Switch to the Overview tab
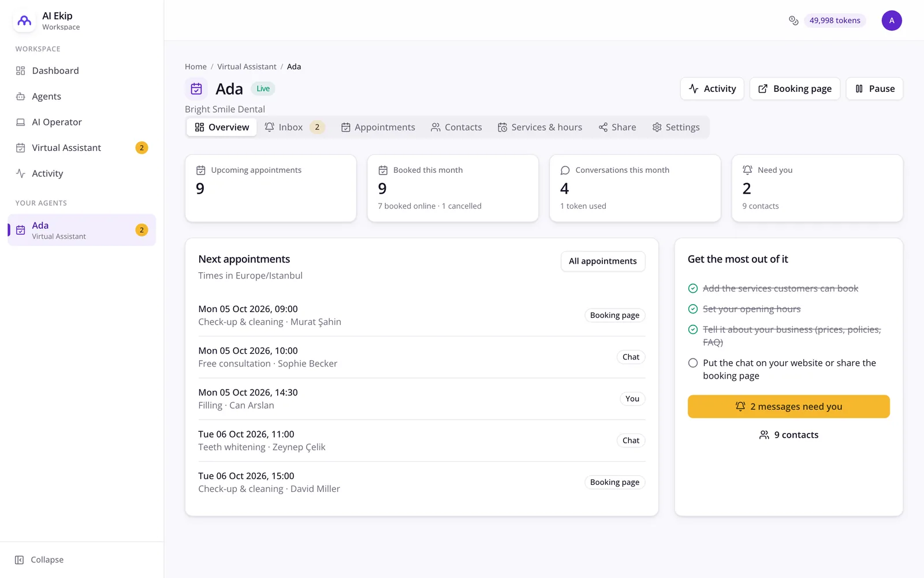924x578 pixels. [x=222, y=127]
